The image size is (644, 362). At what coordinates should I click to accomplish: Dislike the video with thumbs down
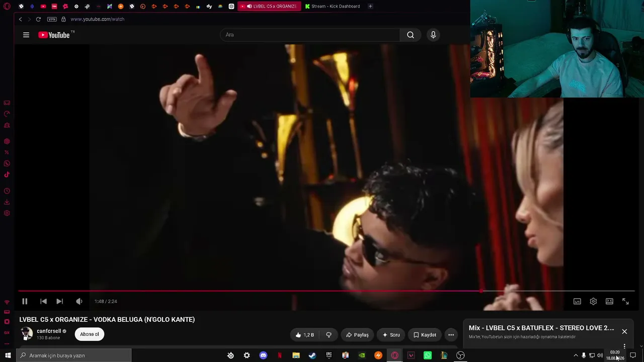click(x=329, y=335)
